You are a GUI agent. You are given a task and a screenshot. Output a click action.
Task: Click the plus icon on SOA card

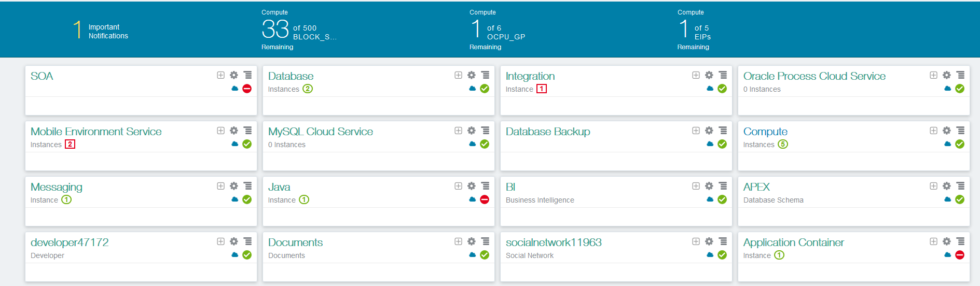click(x=221, y=75)
